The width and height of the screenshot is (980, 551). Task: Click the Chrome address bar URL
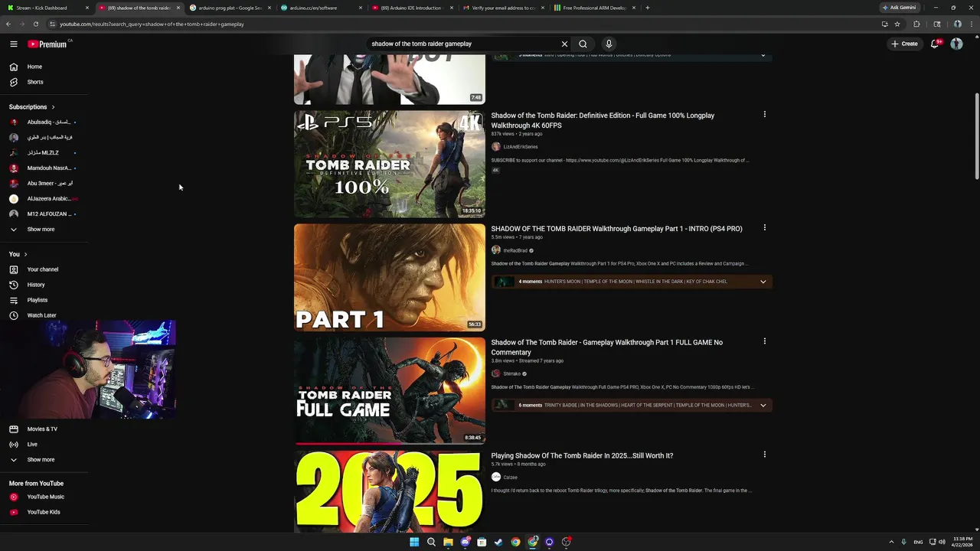point(152,24)
